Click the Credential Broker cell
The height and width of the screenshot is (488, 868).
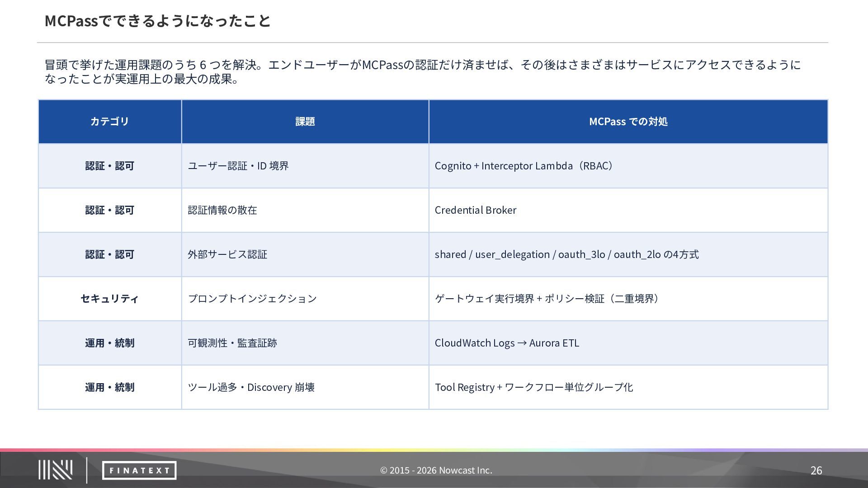click(476, 210)
